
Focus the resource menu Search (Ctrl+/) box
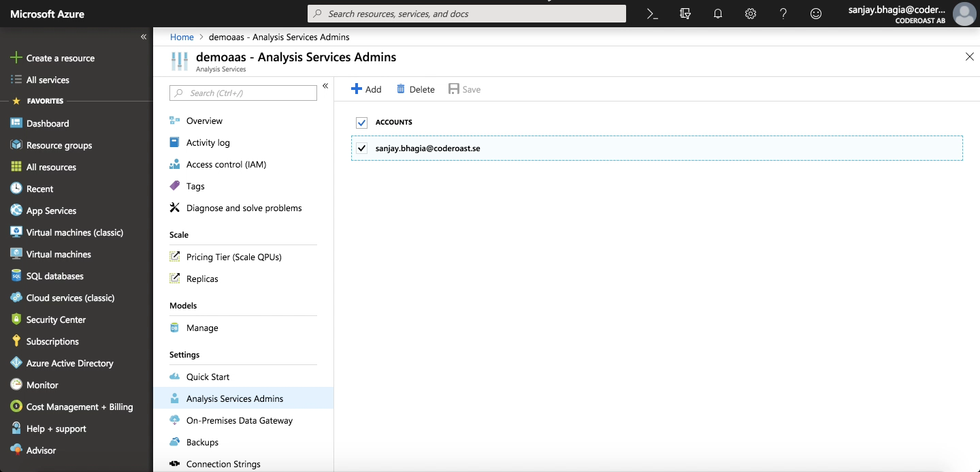[x=243, y=93]
